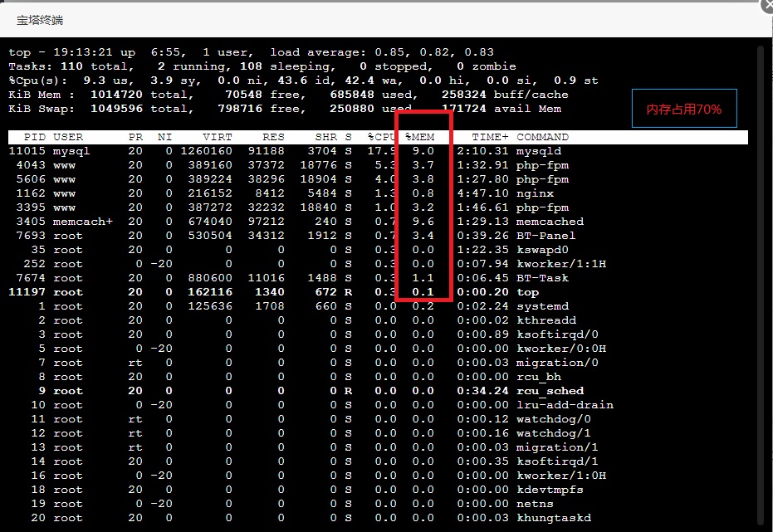773x532 pixels.
Task: Click the USER column header
Action: pos(68,137)
